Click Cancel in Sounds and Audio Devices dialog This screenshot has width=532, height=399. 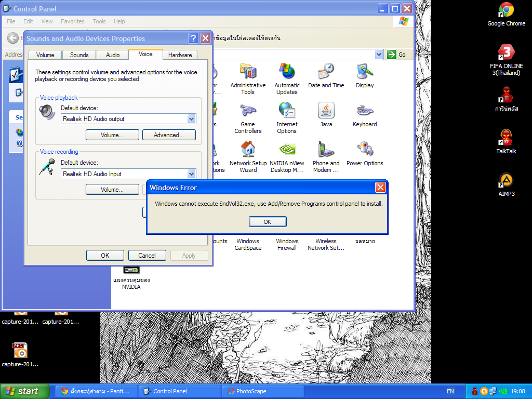coord(147,256)
